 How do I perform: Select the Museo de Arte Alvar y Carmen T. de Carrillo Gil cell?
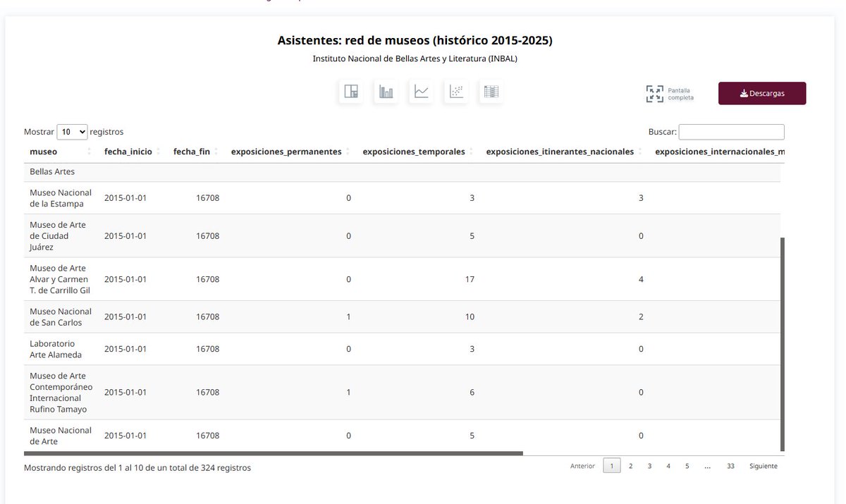tap(61, 279)
